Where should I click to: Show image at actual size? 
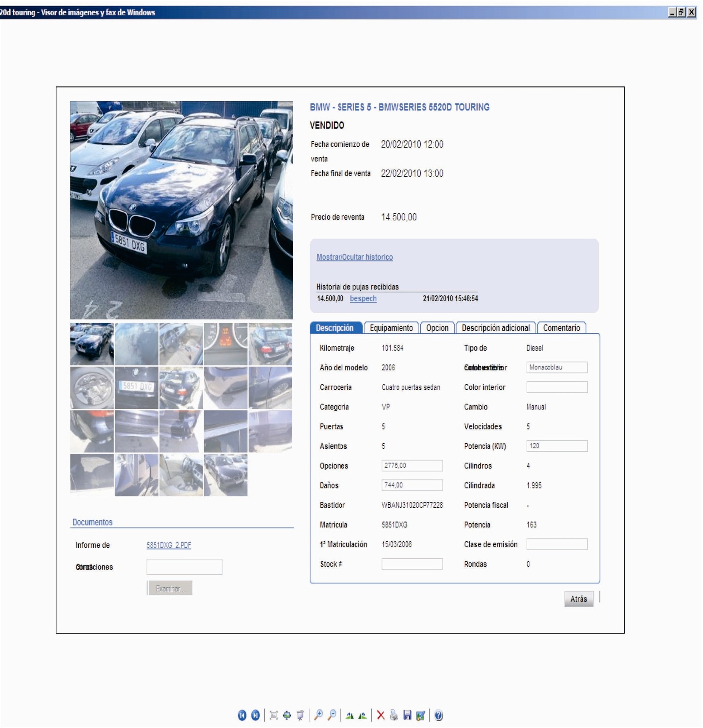[x=287, y=715]
